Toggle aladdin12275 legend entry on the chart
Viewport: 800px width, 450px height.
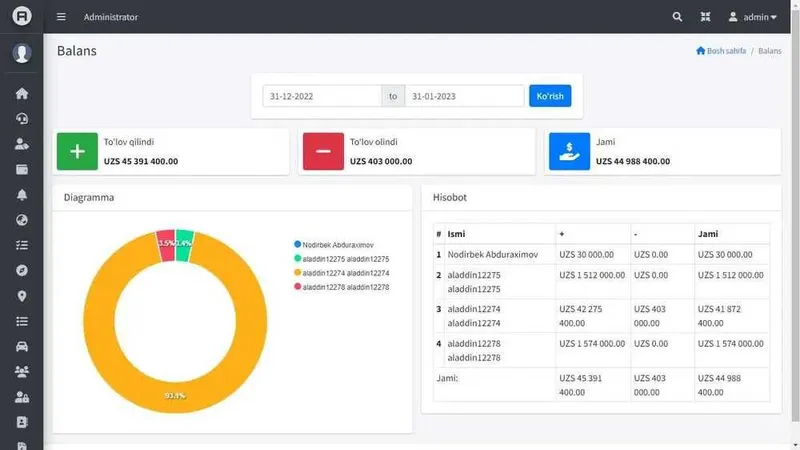coord(341,259)
